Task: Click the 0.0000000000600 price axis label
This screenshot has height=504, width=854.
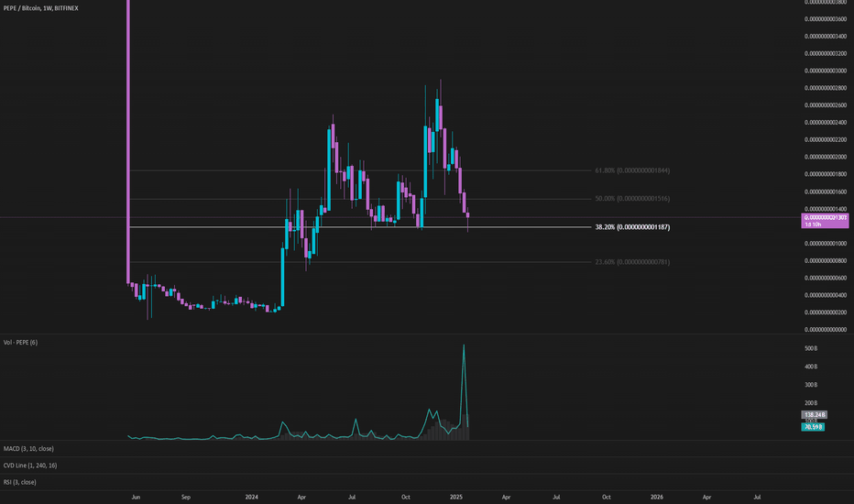Action: click(x=826, y=278)
